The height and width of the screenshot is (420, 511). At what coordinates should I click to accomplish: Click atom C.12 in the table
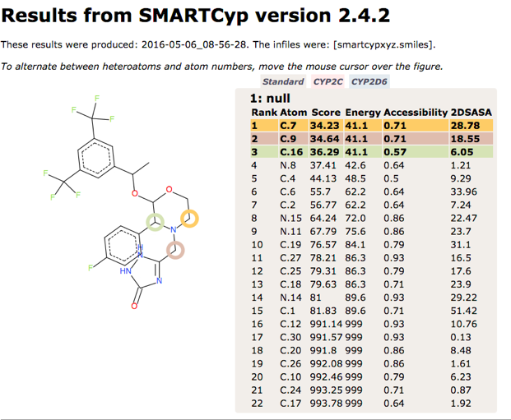pos(290,324)
